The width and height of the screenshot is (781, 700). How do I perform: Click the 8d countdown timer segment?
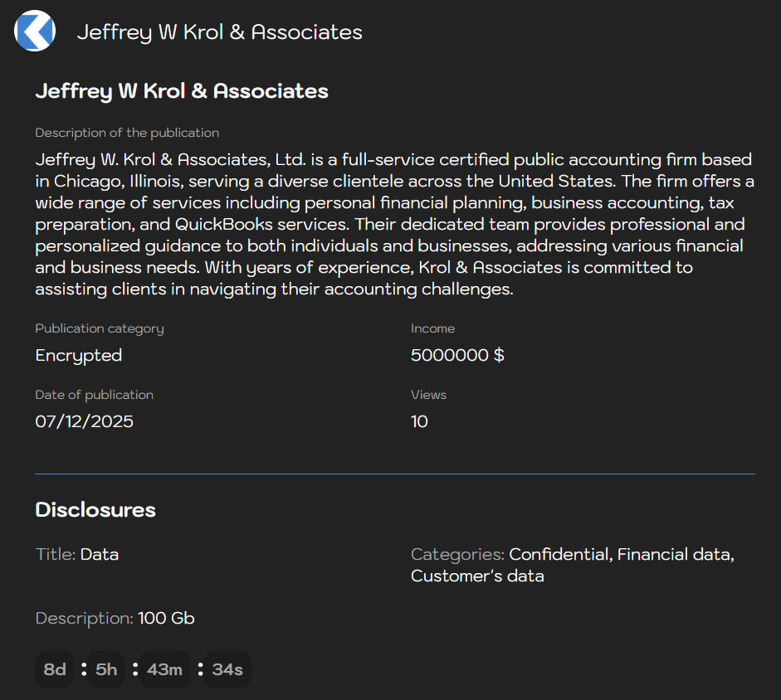(x=53, y=669)
